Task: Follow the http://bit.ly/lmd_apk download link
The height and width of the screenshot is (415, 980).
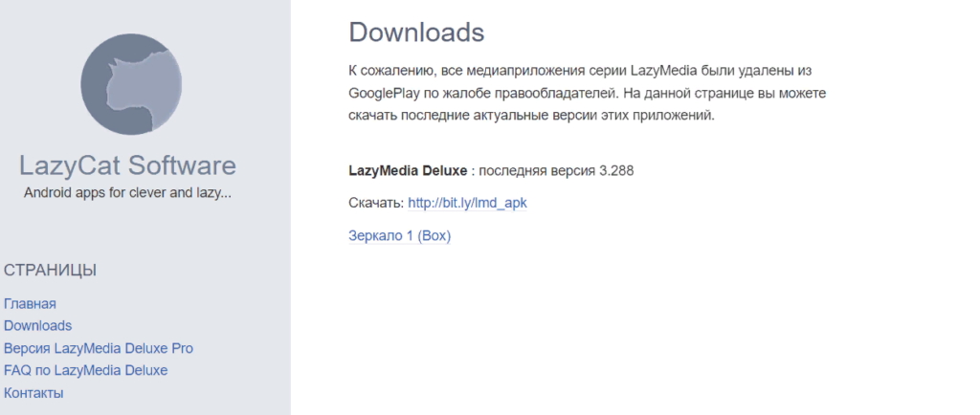Action: [x=467, y=203]
